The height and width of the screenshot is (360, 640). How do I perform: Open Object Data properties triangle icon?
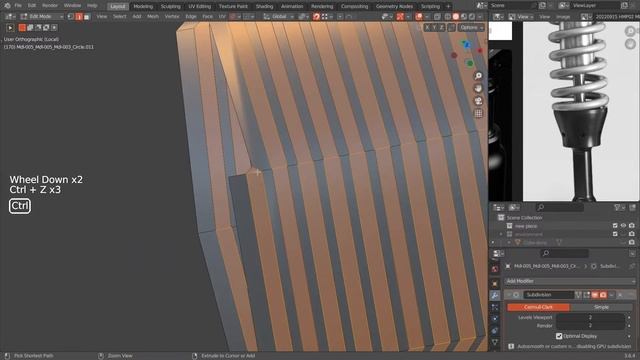coord(495,342)
